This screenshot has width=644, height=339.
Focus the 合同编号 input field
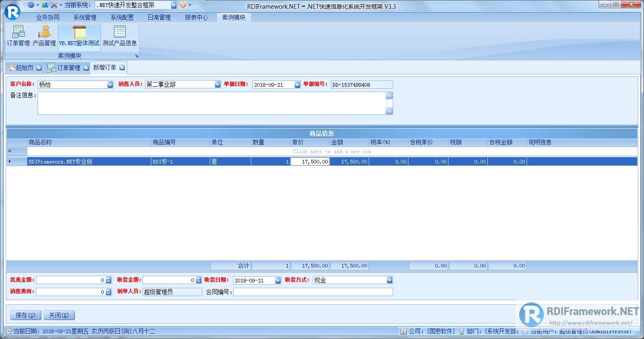(313, 292)
